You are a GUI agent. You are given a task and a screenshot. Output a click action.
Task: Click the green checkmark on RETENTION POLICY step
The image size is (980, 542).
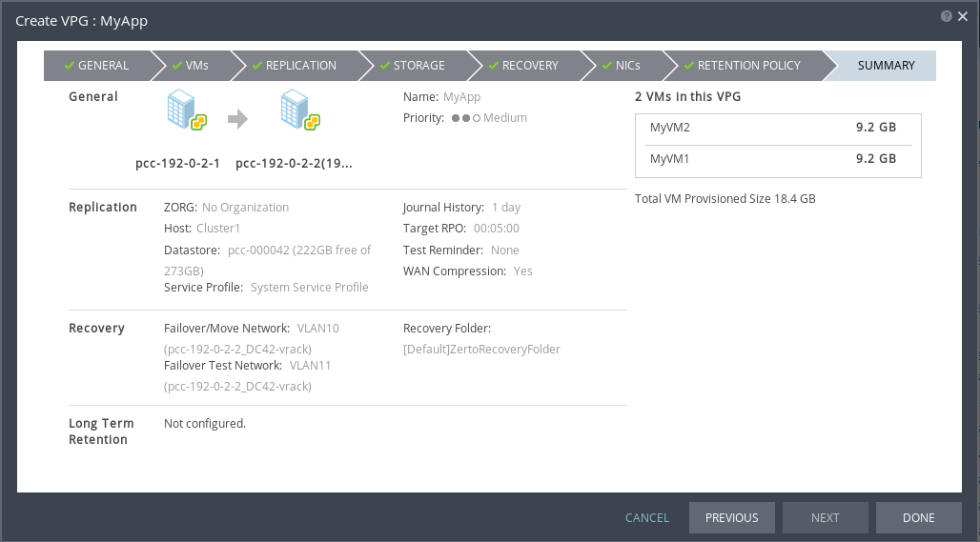(685, 66)
